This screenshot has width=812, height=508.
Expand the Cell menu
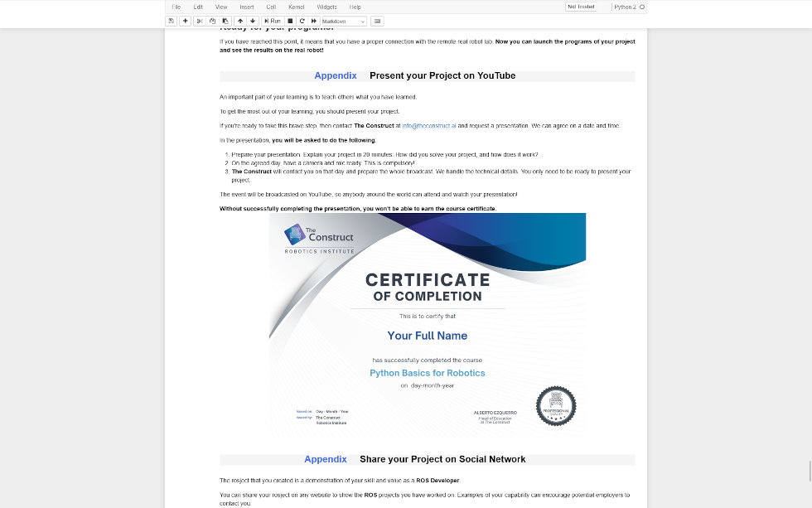(271, 7)
